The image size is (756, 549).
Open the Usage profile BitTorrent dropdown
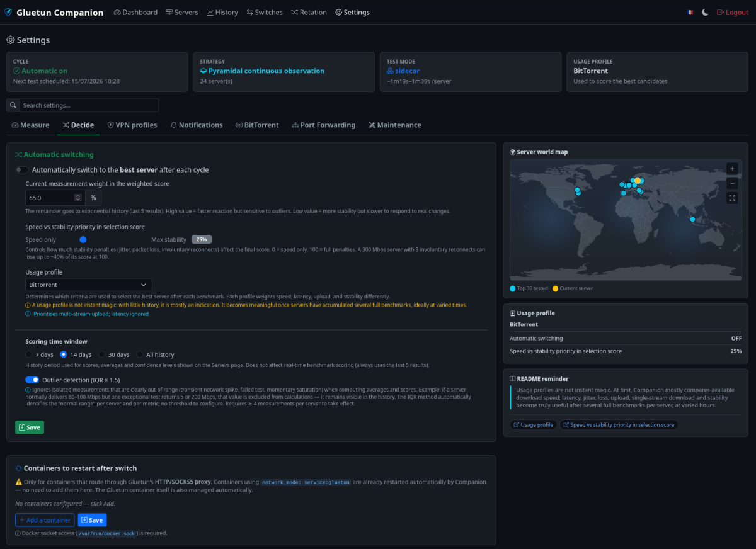coord(89,285)
